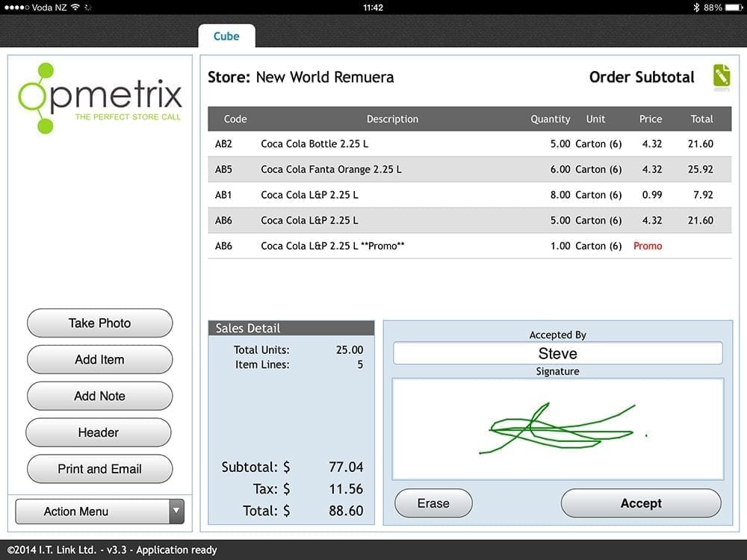Switch to the Cube tab
Viewport: 747px width, 560px height.
point(226,36)
